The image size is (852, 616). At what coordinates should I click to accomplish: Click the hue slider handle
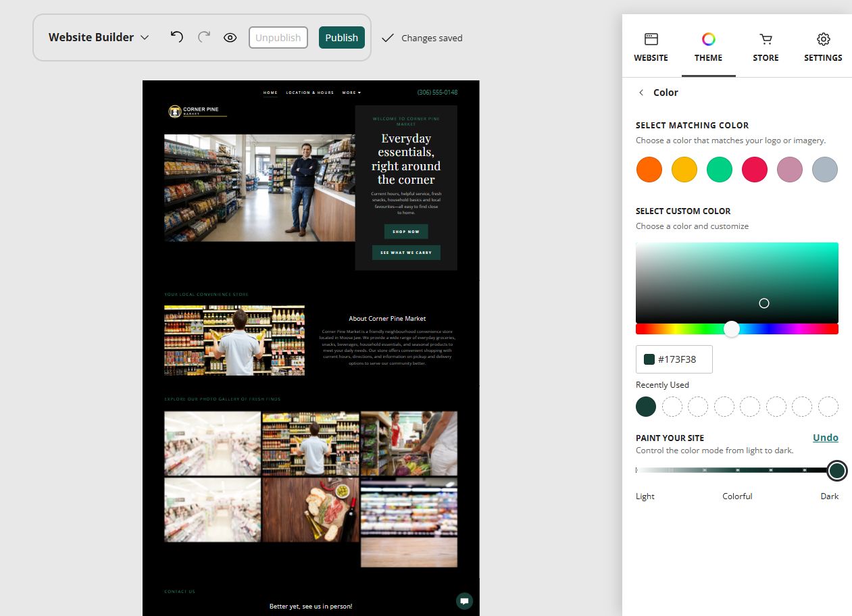pos(732,329)
